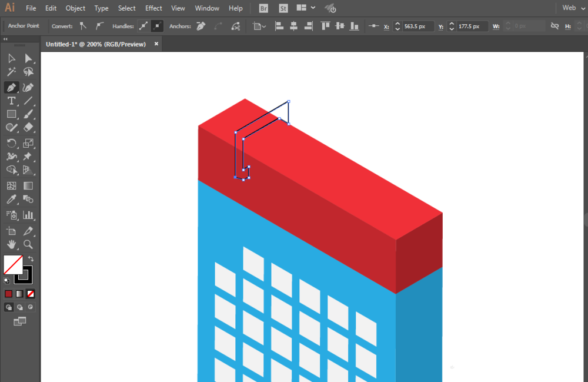
Task: Open Adobe Bridge with Br icon
Action: pos(264,8)
